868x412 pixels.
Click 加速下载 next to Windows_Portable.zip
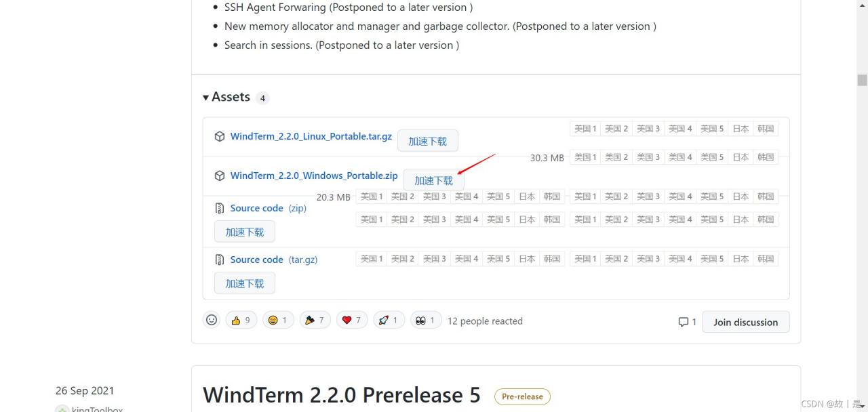coord(434,180)
